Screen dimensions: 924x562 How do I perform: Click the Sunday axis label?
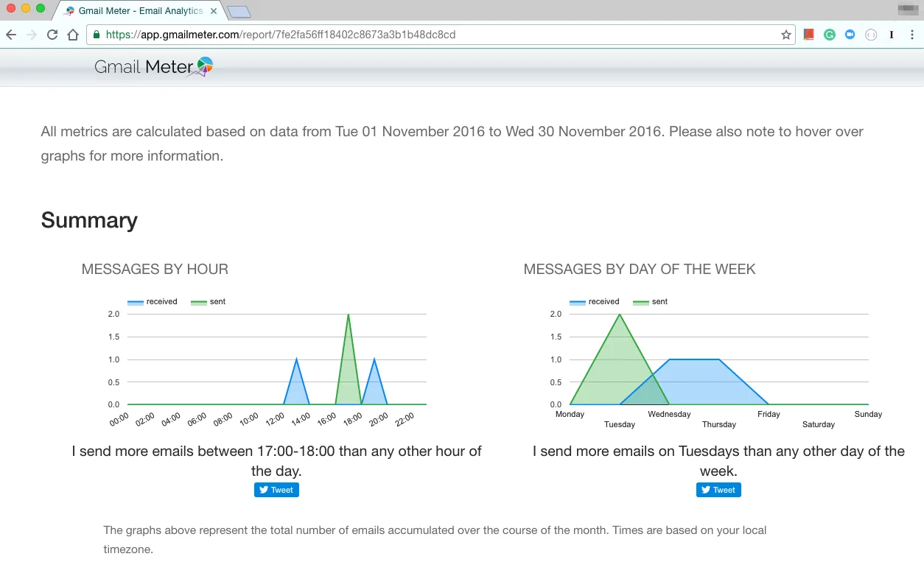tap(868, 414)
